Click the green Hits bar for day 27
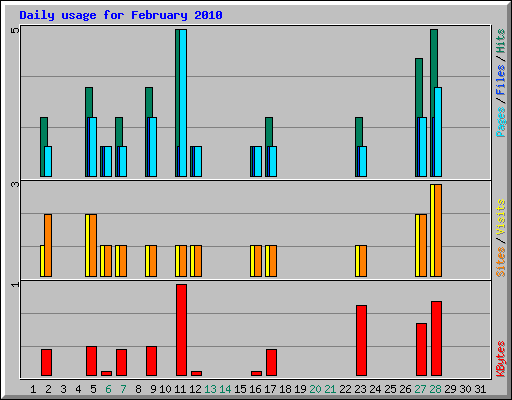Screen dimensions: 512x400 point(419,88)
